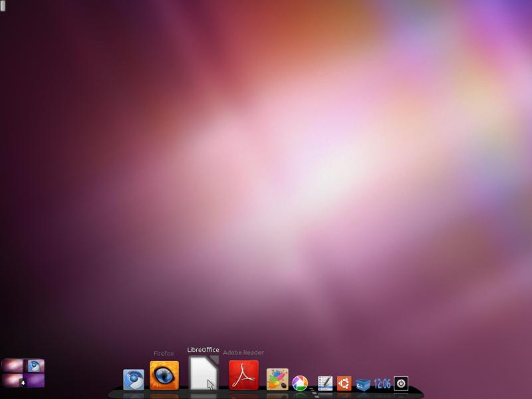Launch Picasa from the dock
The height and width of the screenshot is (399, 532).
point(300,382)
